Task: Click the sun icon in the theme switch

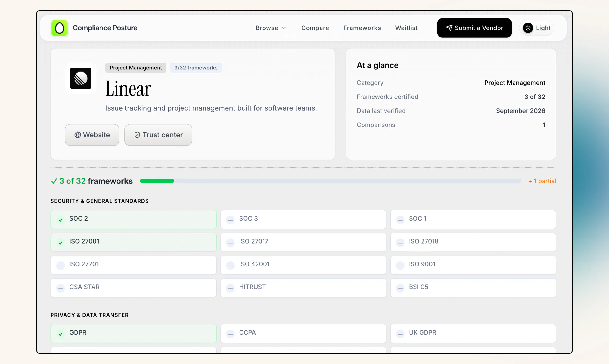Action: coord(528,28)
